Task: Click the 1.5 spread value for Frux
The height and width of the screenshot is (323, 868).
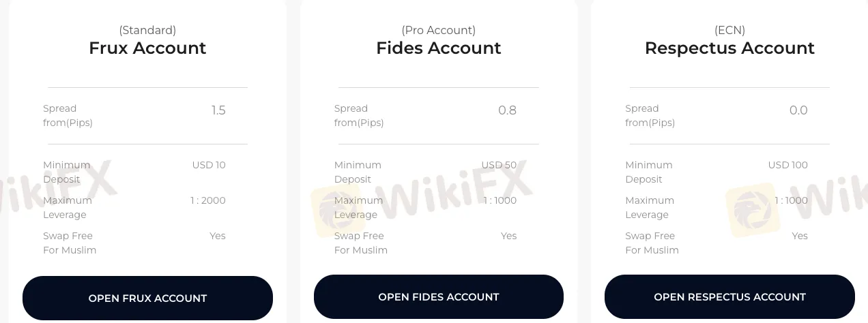Action: (218, 110)
